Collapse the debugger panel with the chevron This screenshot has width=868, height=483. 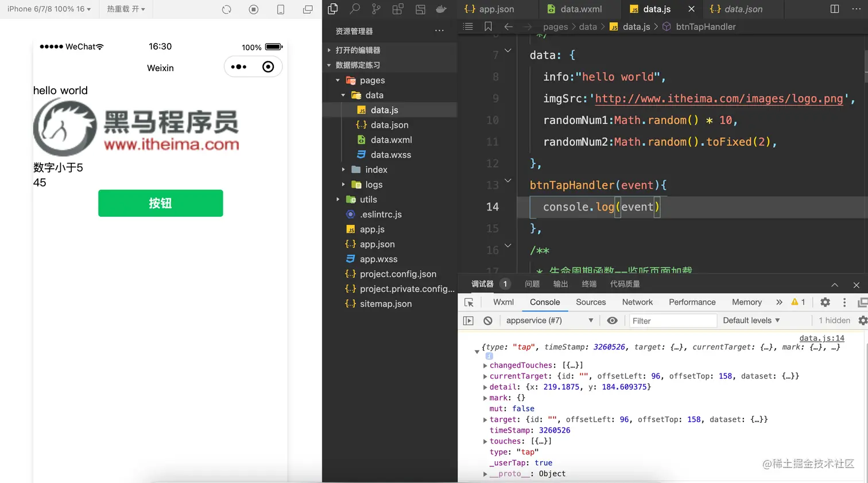point(835,285)
